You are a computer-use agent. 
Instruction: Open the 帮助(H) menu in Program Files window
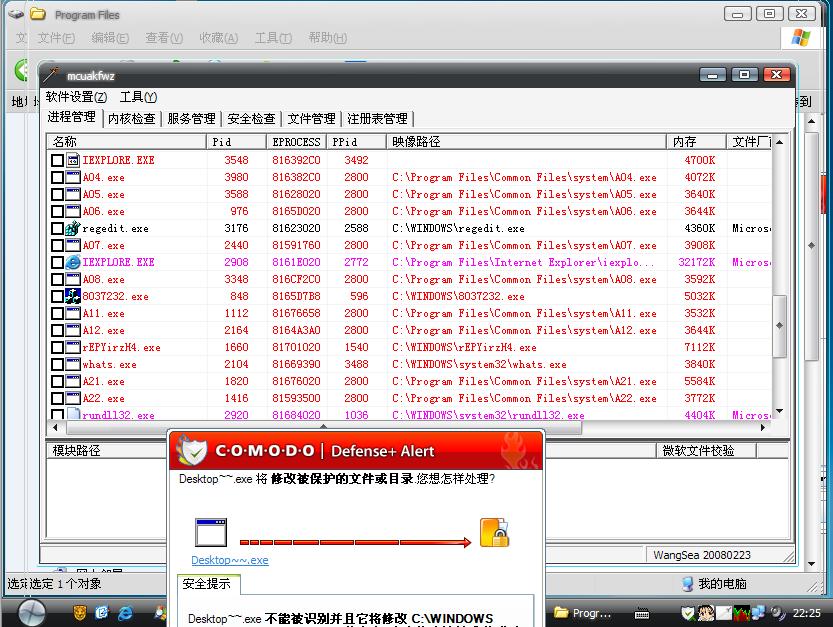point(328,38)
